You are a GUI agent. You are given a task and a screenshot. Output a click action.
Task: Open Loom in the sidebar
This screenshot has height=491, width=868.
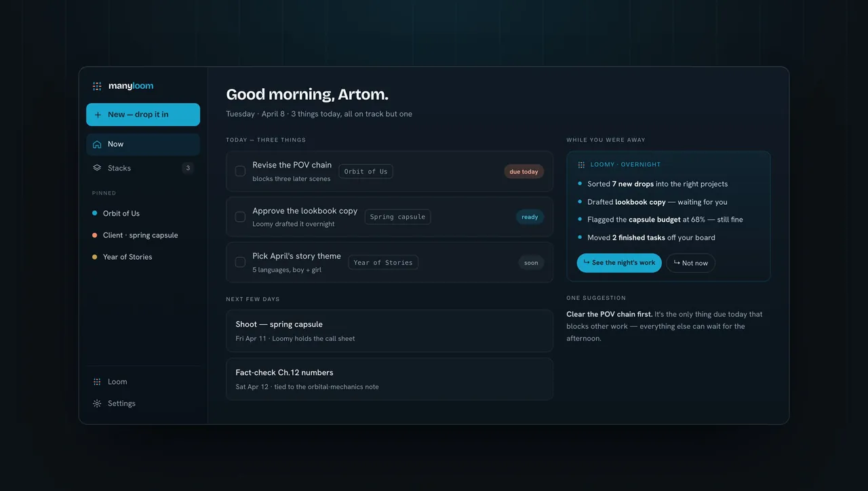[x=143, y=382]
